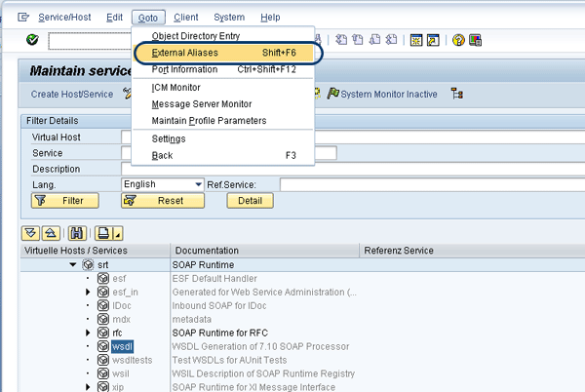Image resolution: width=585 pixels, height=392 pixels.
Task: Open the Lang. English dropdown
Action: point(198,184)
